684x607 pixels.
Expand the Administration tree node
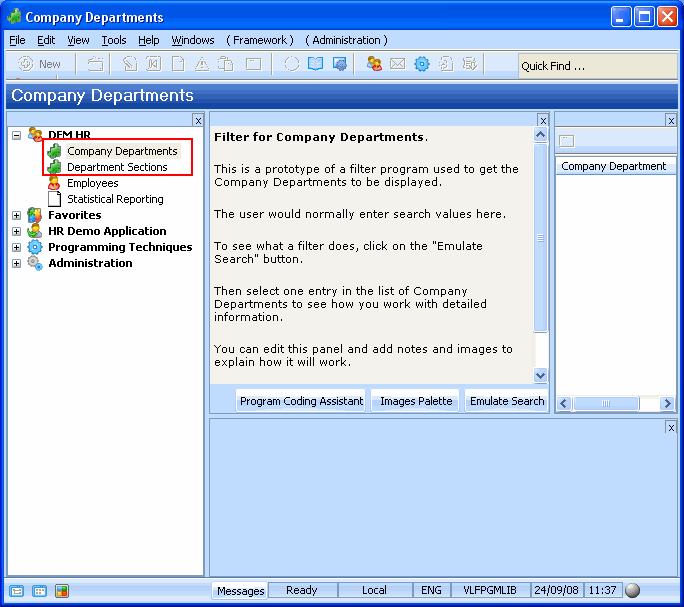tap(17, 263)
